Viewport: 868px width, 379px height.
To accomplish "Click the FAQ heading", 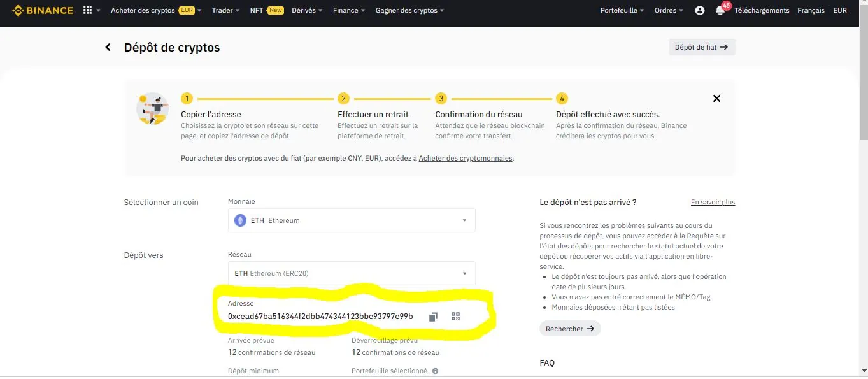I will [x=547, y=362].
